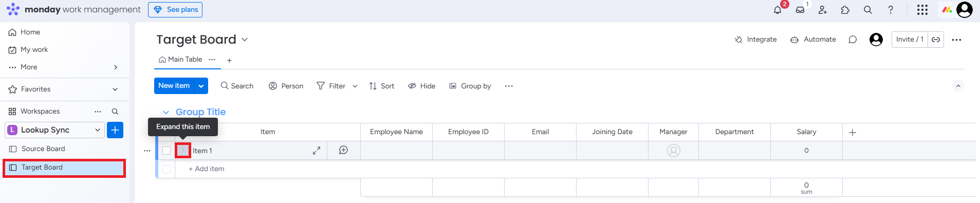Open board options three-dot menu
This screenshot has width=980, height=203.
tap(956, 40)
